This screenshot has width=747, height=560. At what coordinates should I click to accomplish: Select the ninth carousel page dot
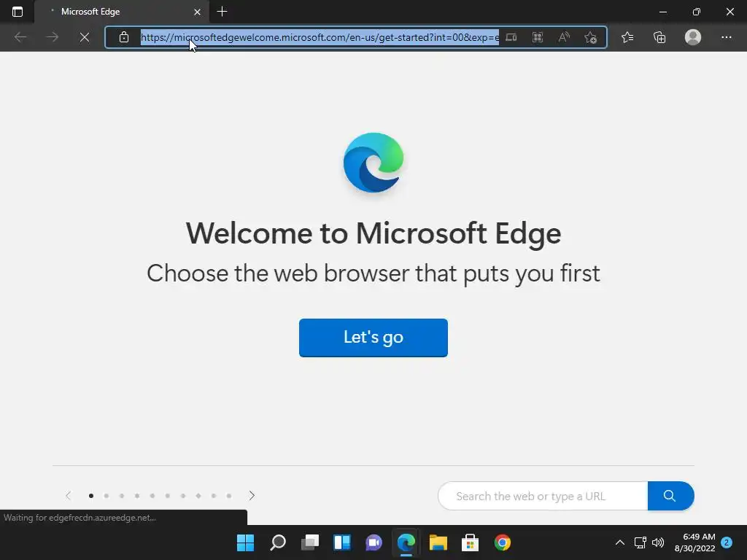pos(214,496)
